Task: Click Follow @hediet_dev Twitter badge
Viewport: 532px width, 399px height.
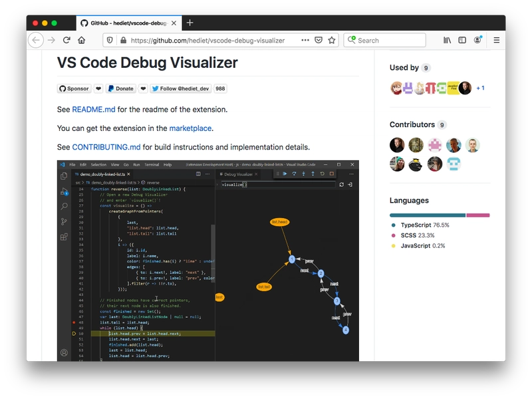Action: 181,88
